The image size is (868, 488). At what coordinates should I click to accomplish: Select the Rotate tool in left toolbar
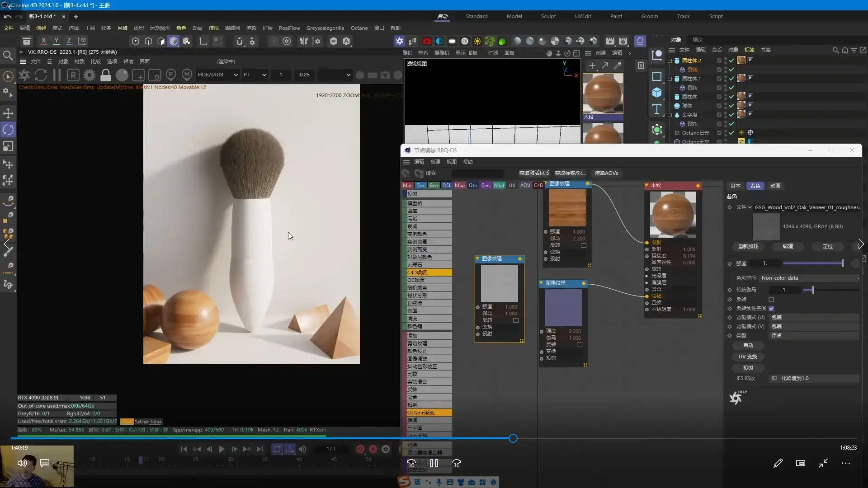click(8, 130)
